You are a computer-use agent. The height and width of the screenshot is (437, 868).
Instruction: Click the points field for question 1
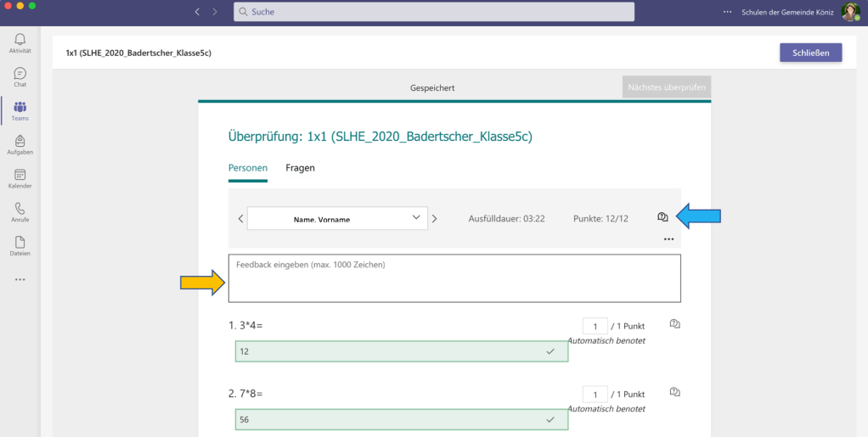(x=595, y=327)
